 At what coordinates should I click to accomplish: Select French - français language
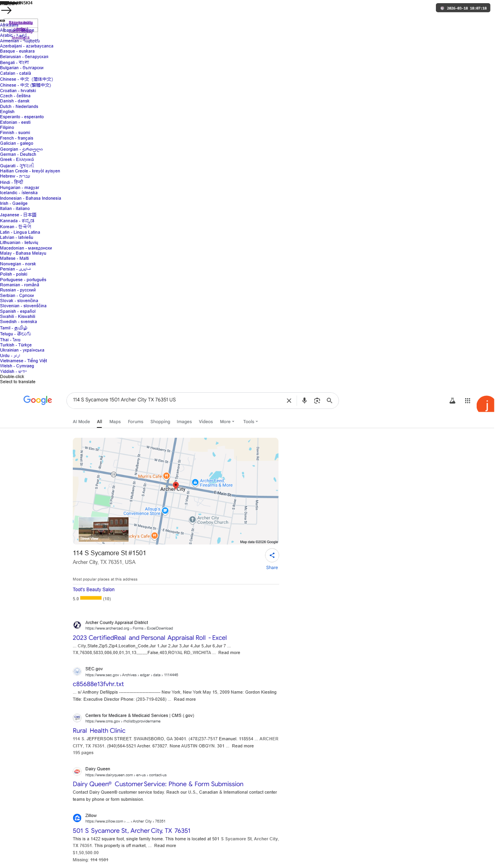(17, 138)
